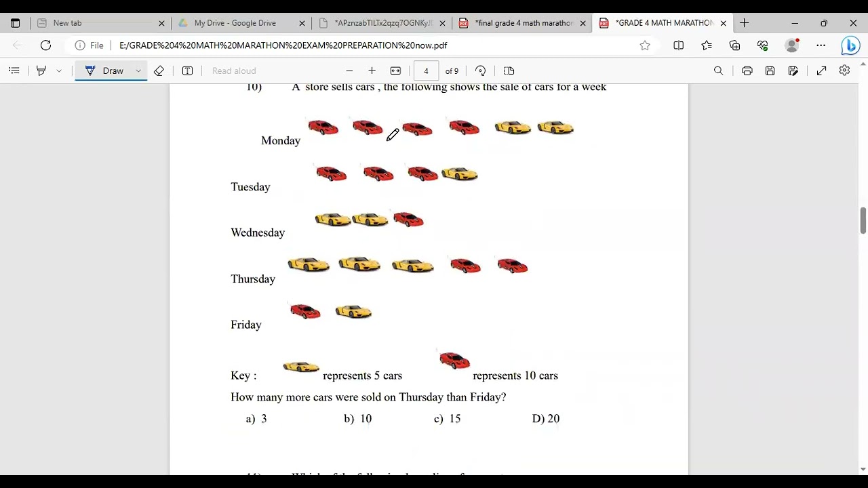Switch to My Drive - Google Drive tab

[x=241, y=23]
